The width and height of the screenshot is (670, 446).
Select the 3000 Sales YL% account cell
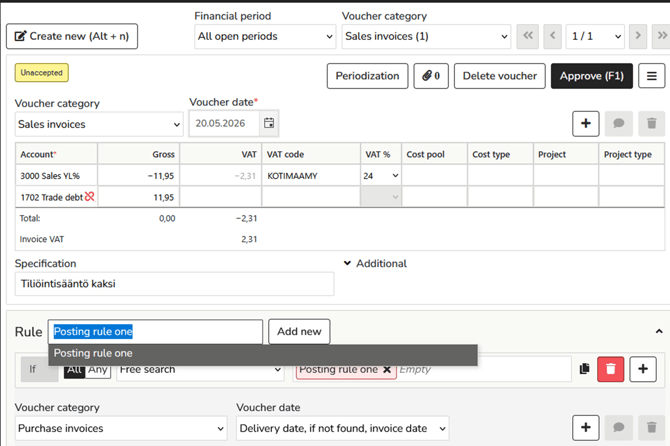coord(56,176)
